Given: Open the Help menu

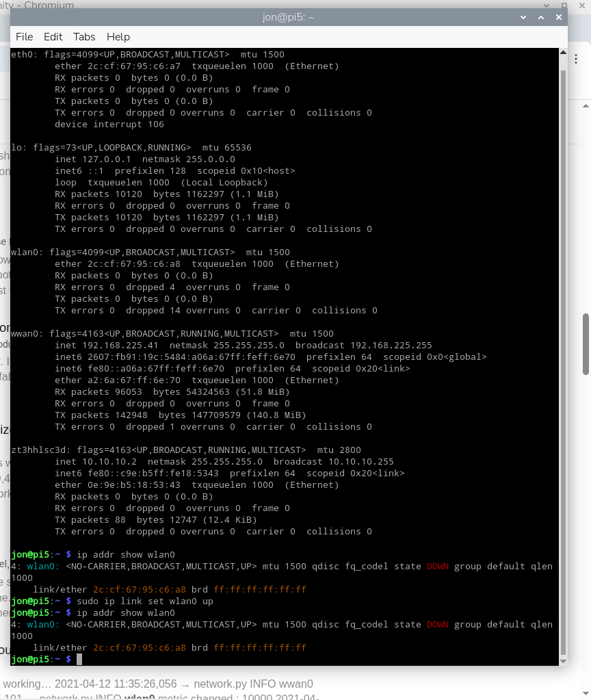Looking at the screenshot, I should point(118,37).
